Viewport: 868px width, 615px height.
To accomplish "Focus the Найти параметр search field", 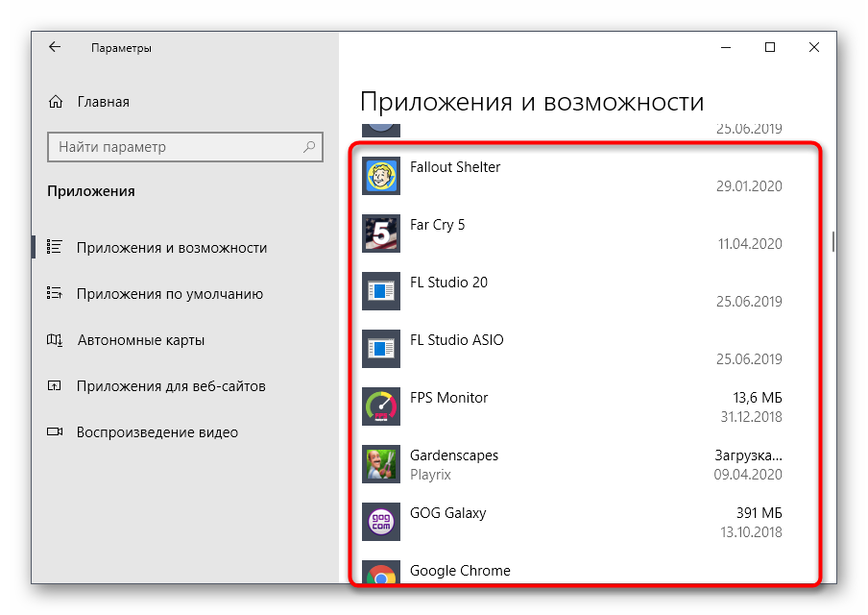I will point(173,147).
